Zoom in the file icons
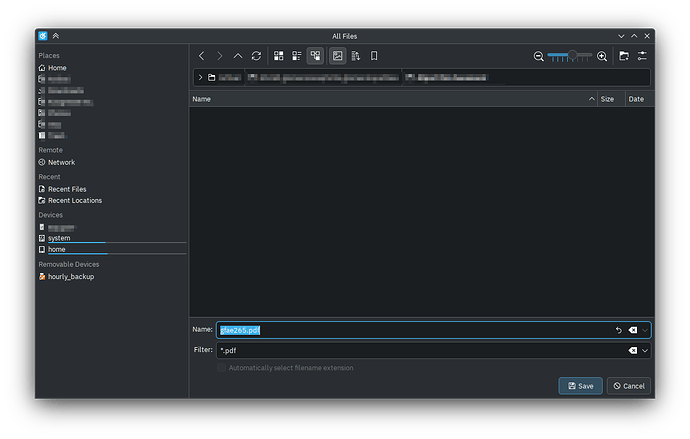The height and width of the screenshot is (439, 690). [602, 56]
